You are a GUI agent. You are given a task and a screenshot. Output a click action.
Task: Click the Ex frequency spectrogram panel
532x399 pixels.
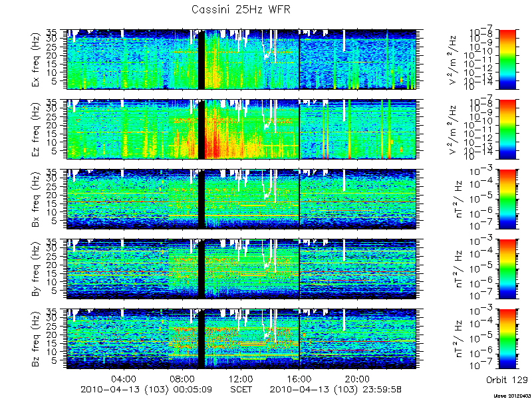[x=241, y=59]
